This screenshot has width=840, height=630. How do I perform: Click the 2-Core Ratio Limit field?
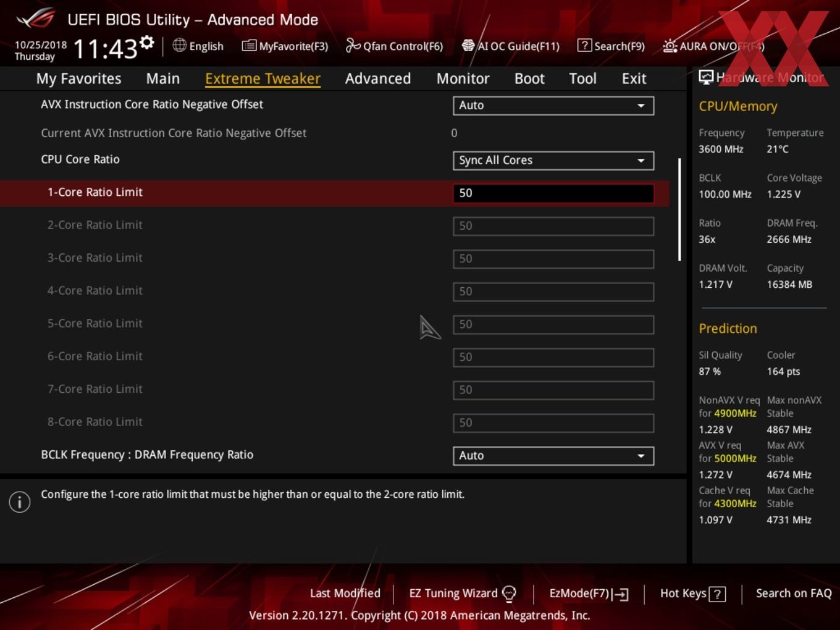coord(553,226)
